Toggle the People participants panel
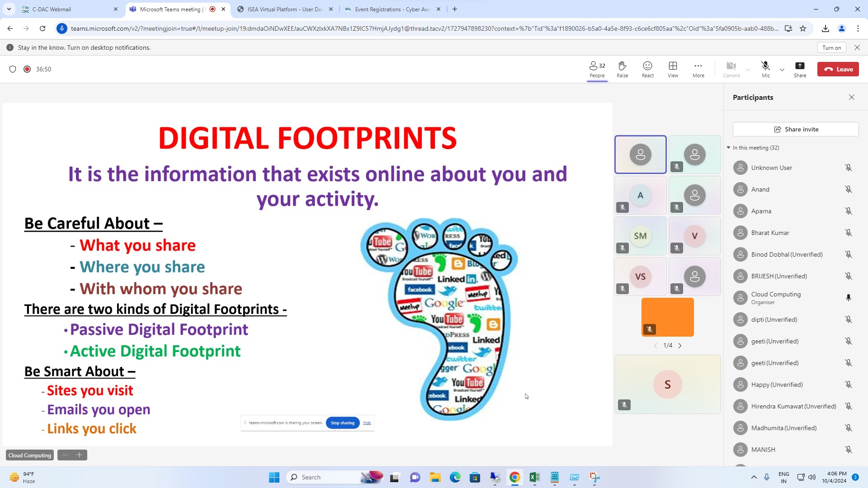 tap(597, 69)
